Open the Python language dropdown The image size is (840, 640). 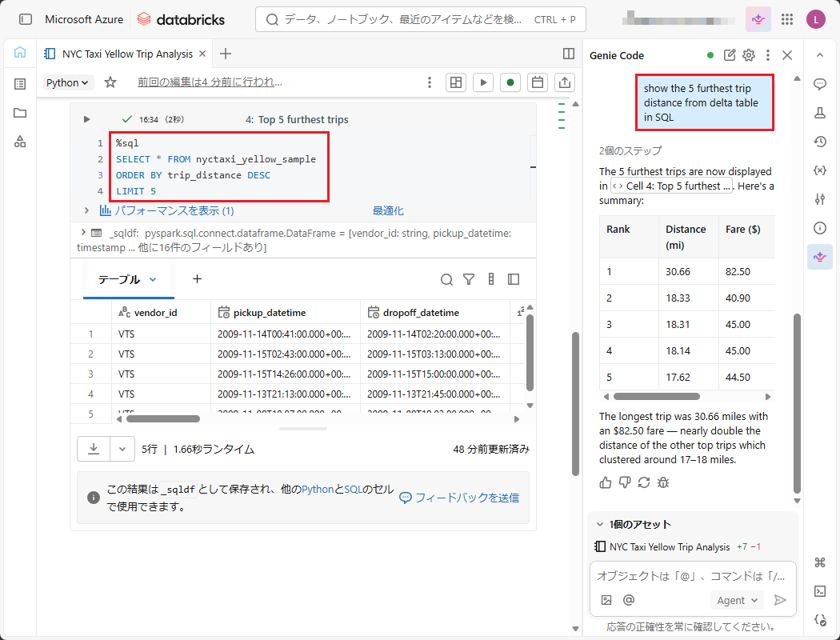click(x=69, y=82)
